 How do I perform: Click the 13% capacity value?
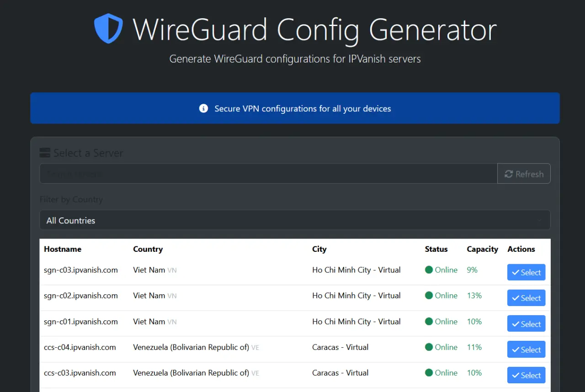pos(474,296)
